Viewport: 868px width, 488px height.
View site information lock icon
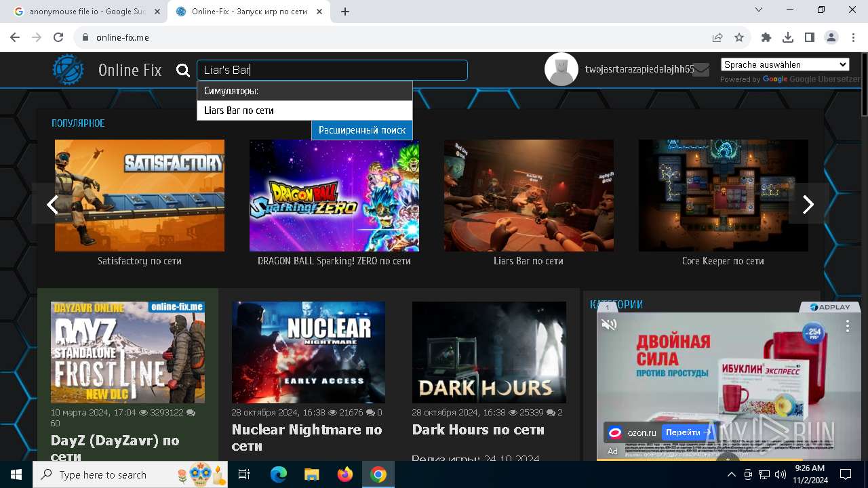85,37
